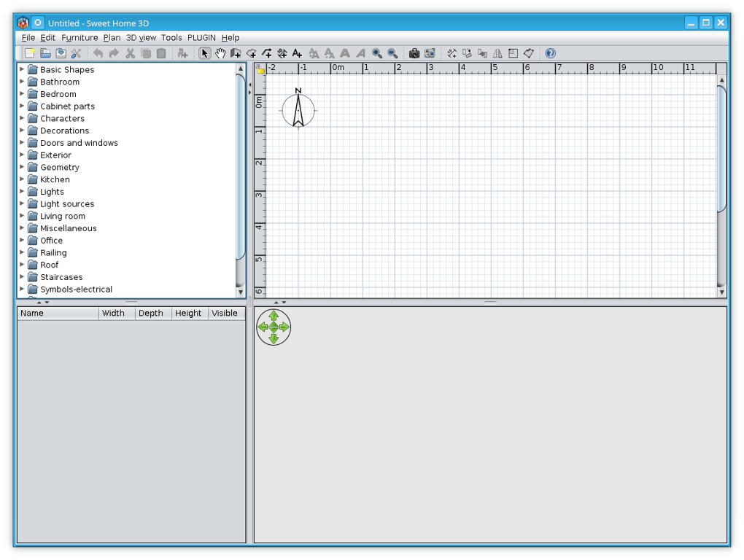Create a new home with the toolbar icon
Viewport: 744px width, 560px height.
[30, 53]
